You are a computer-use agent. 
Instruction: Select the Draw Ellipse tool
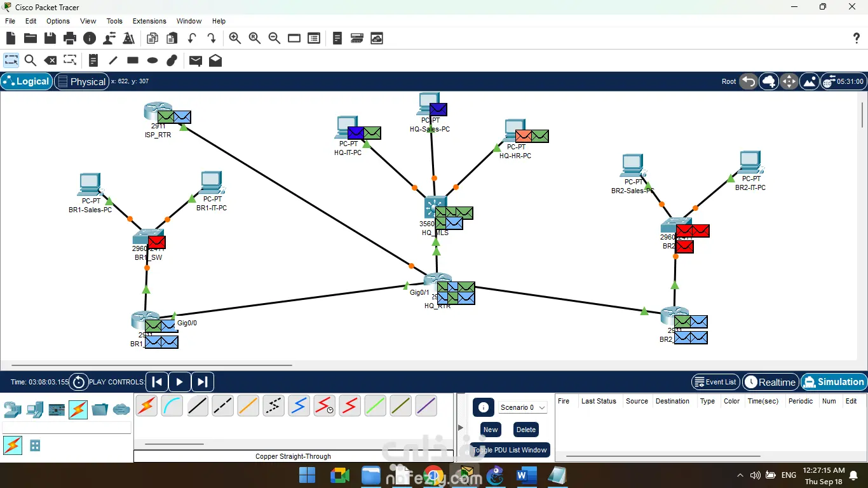click(x=153, y=60)
